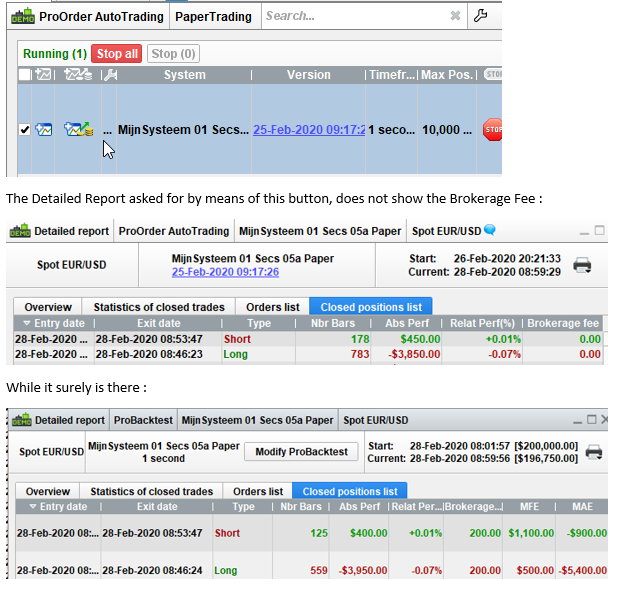Open Statistics of closed trades in ProOrder report
The width and height of the screenshot is (618, 589).
coord(159,307)
